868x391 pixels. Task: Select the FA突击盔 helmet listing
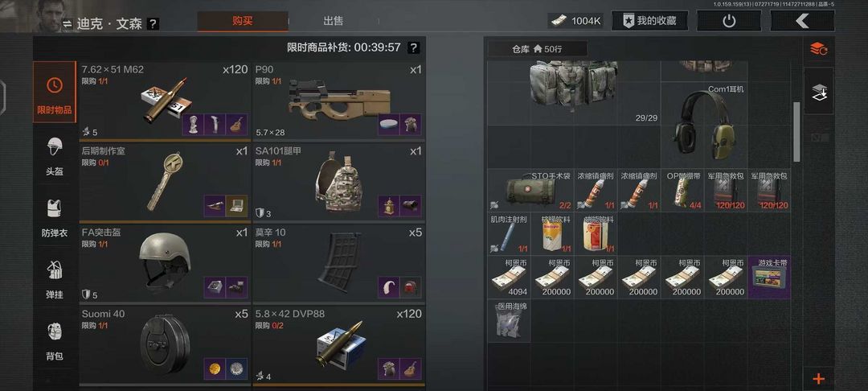point(165,262)
